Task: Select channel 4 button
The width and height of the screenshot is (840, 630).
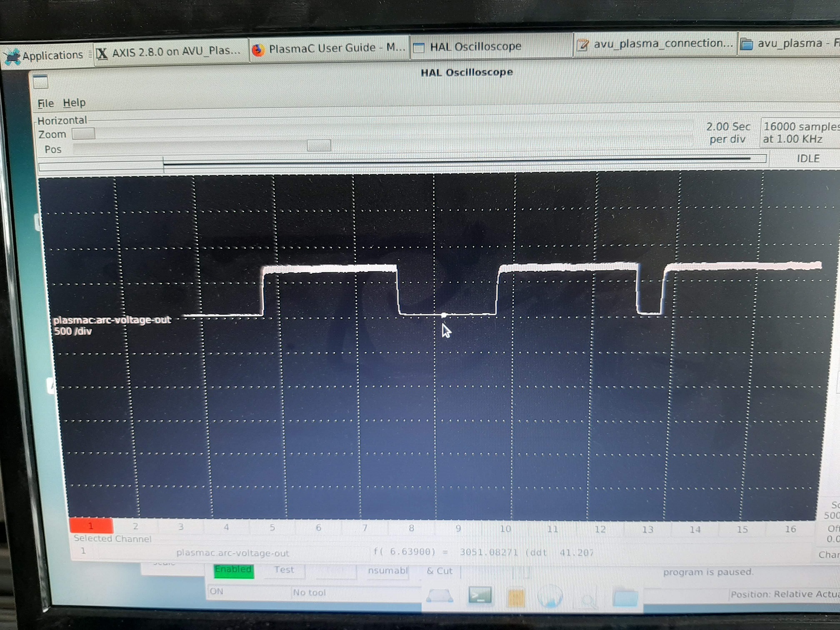Action: pos(226,527)
